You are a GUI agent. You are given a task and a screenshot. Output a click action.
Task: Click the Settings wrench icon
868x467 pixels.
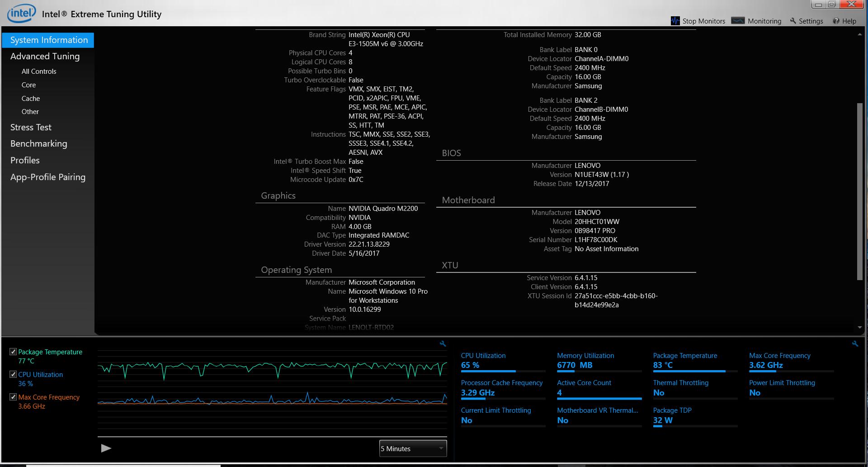tap(793, 21)
